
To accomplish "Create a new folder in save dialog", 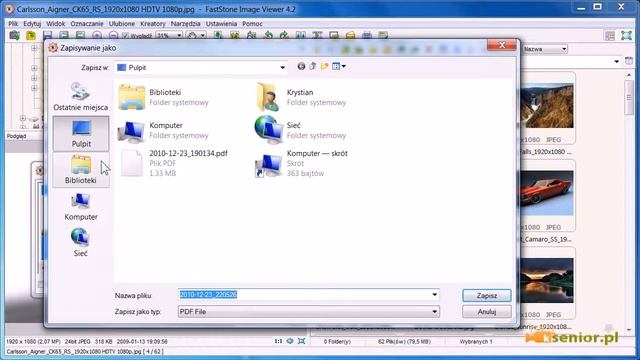I will pyautogui.click(x=324, y=66).
